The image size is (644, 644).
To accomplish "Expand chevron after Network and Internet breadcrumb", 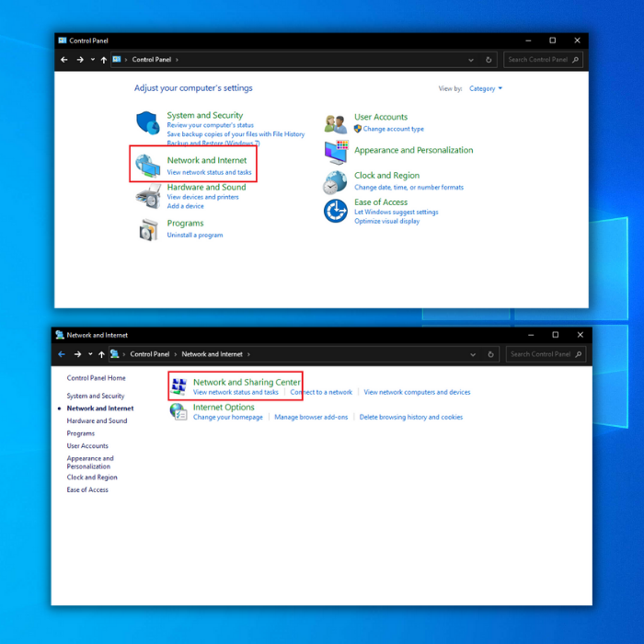I will coord(248,354).
